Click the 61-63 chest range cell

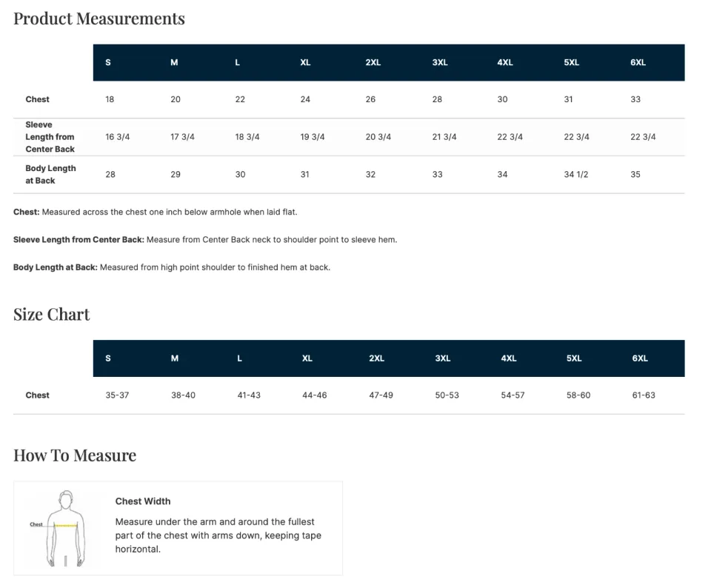[643, 395]
